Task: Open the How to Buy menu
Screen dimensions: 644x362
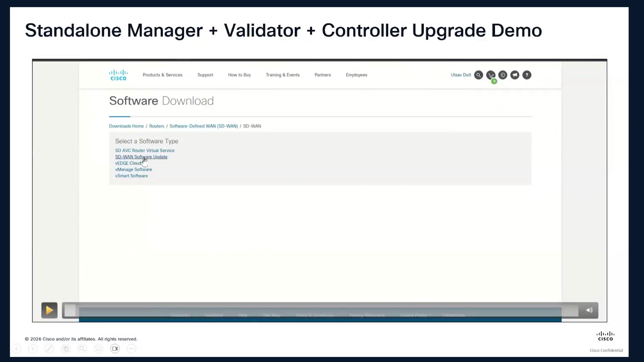Action: point(239,75)
